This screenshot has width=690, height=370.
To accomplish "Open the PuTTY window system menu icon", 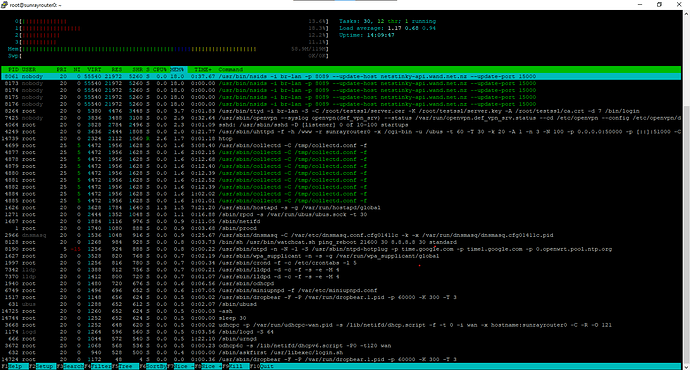I will (x=4, y=5).
